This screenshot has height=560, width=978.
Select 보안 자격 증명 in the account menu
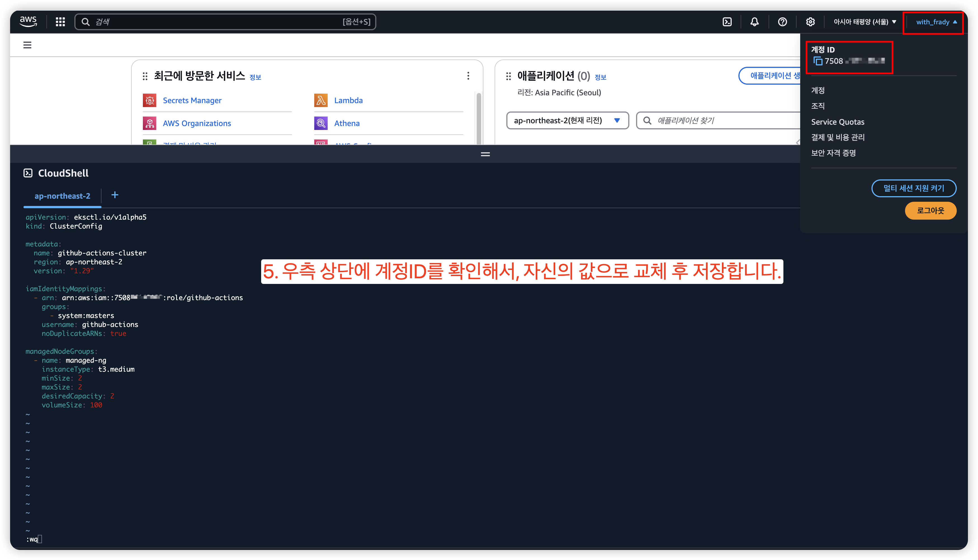(833, 153)
